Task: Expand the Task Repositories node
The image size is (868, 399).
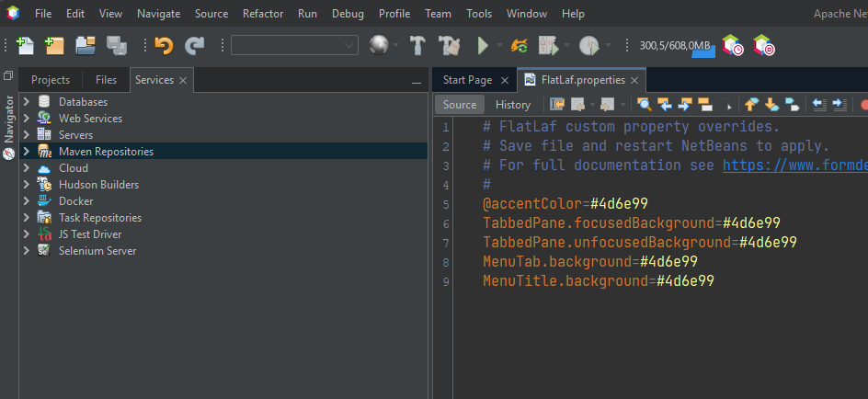Action: pyautogui.click(x=26, y=218)
